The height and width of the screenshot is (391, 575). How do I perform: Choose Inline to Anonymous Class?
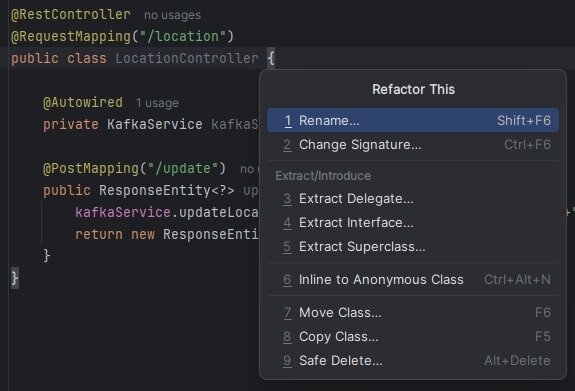pyautogui.click(x=413, y=279)
